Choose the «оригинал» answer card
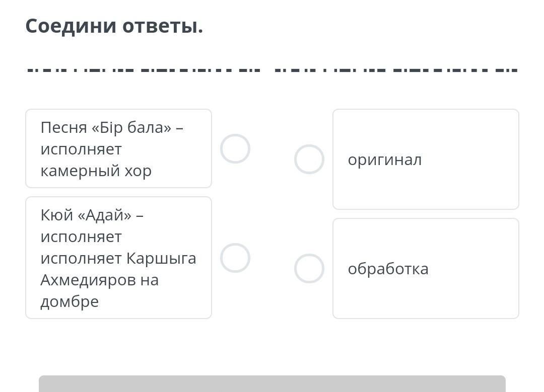The image size is (544, 392). [426, 160]
